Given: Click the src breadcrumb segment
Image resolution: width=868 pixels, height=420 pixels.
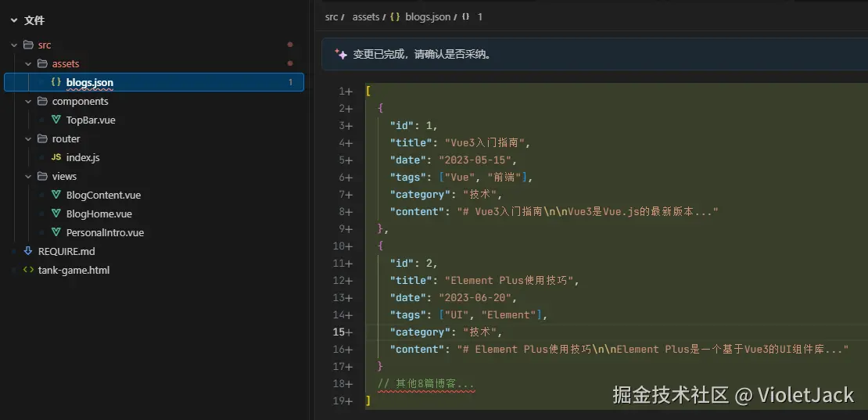Looking at the screenshot, I should coord(332,16).
